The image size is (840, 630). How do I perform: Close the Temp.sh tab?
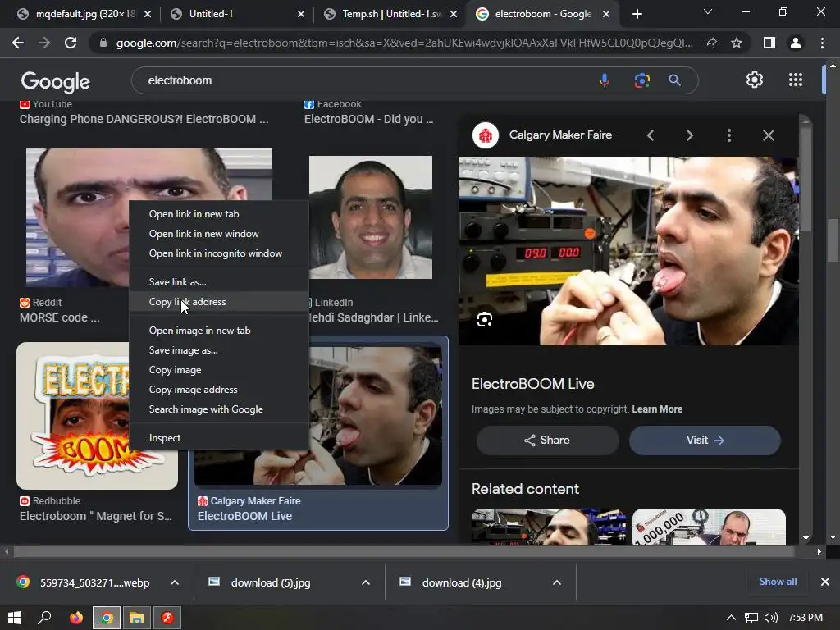[x=453, y=14]
